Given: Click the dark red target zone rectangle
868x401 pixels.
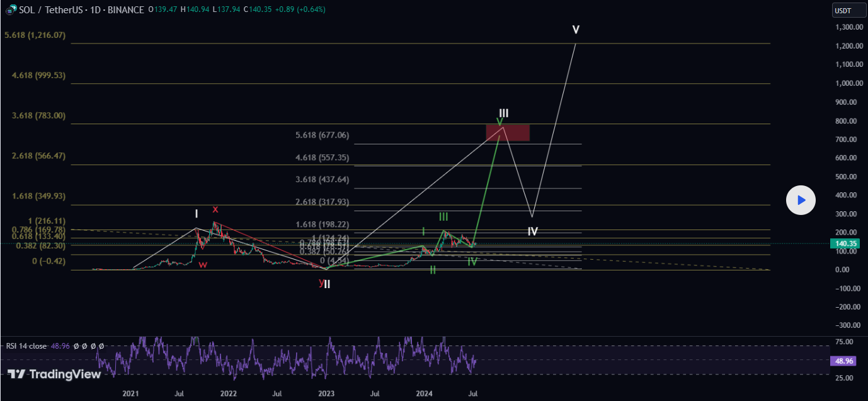Looking at the screenshot, I should 508,132.
